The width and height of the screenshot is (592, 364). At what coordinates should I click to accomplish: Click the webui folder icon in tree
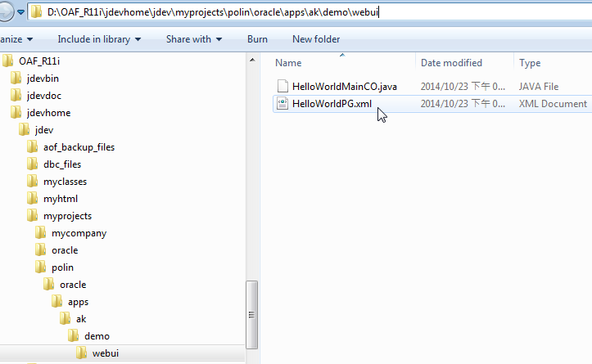tap(82, 353)
